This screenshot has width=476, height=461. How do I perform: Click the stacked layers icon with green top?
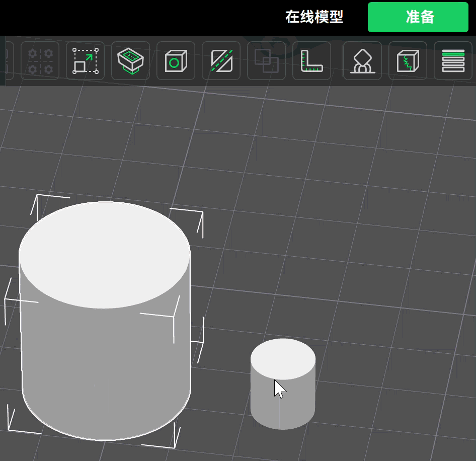(x=453, y=61)
